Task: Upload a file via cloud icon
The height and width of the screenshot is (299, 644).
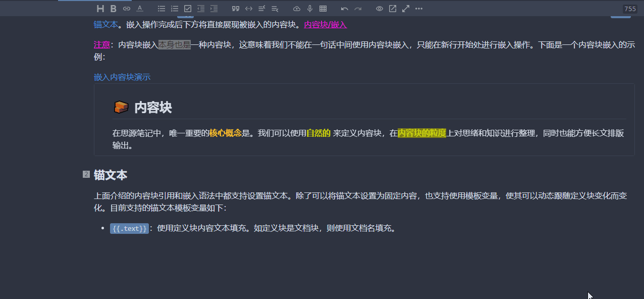Action: coord(297,9)
